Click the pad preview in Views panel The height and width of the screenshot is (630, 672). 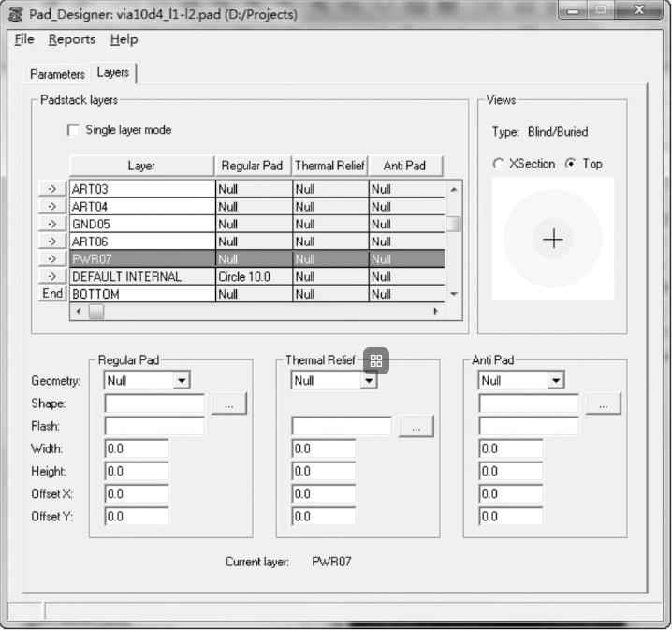click(553, 239)
